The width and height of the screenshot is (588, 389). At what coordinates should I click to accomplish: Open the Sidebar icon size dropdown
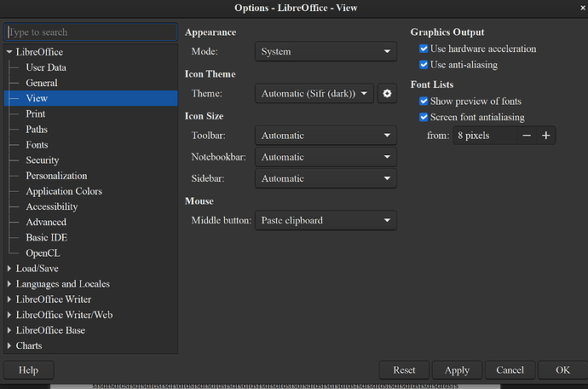[x=326, y=178]
